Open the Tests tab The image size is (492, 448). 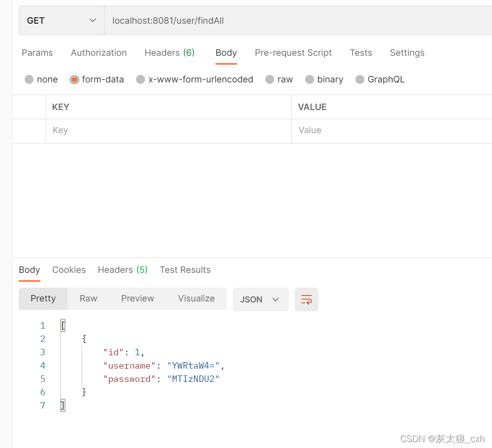[361, 53]
